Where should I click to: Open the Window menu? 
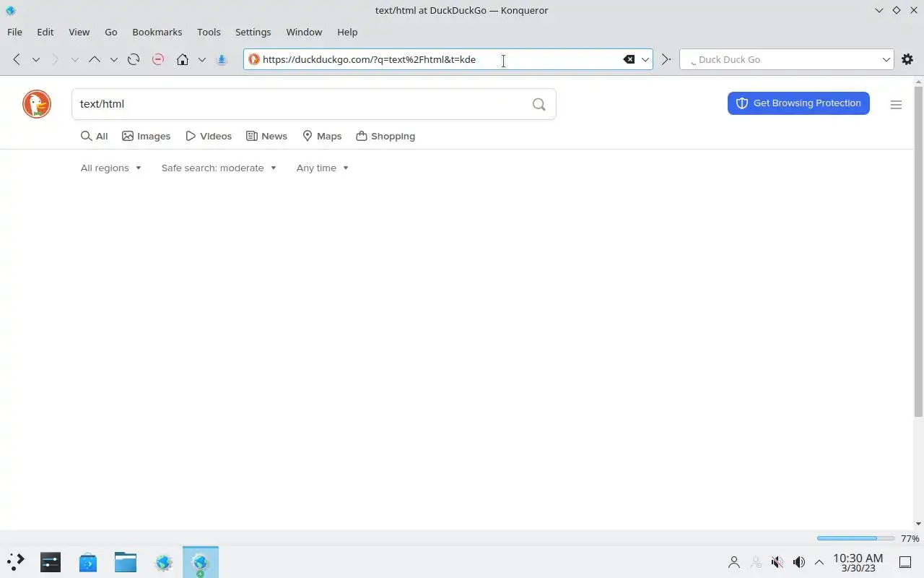point(304,32)
